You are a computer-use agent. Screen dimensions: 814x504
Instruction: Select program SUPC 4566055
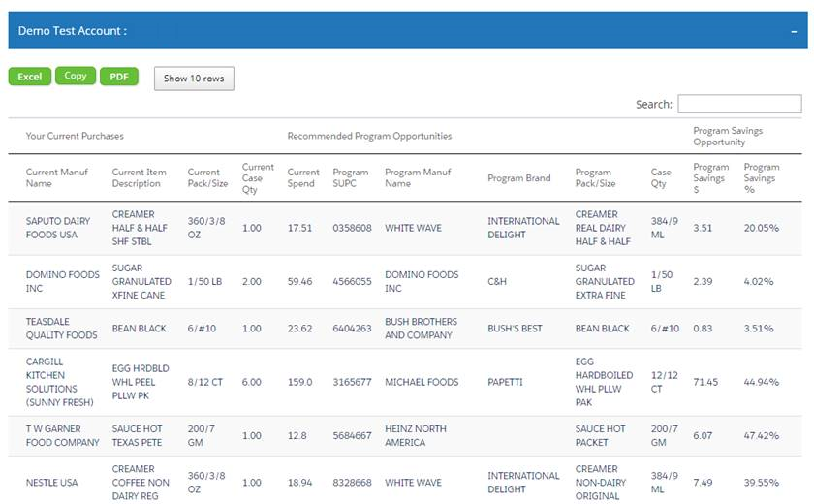pyautogui.click(x=352, y=281)
